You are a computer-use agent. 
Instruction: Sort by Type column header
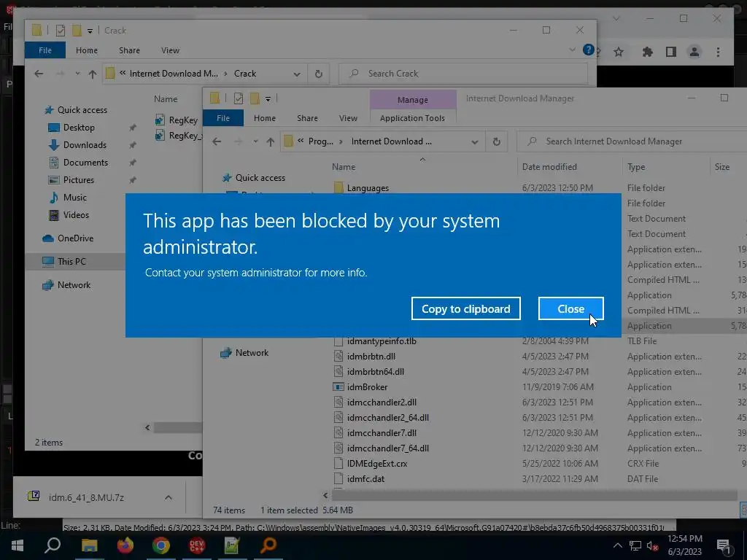pos(636,167)
